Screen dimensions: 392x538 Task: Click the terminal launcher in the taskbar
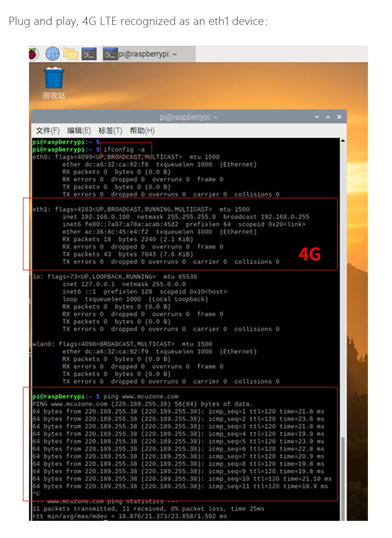tap(89, 54)
